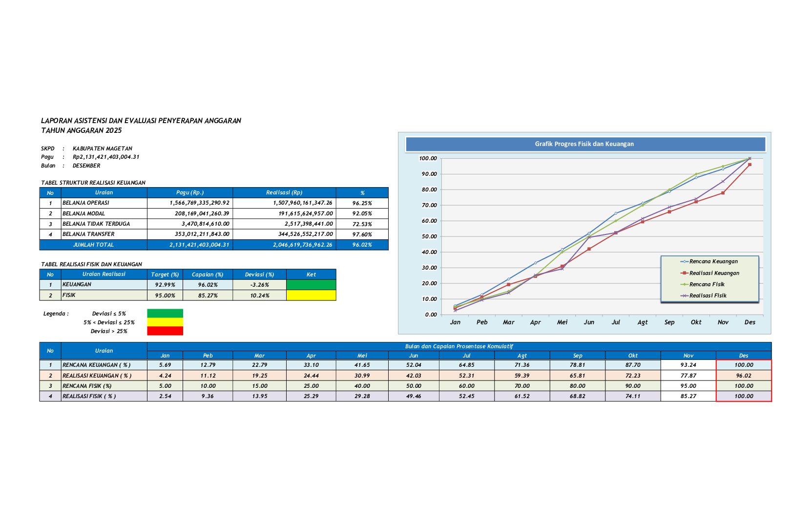
Task: Click the chart title Grafik Progres Fisik dan Keuangan
Action: [x=584, y=144]
